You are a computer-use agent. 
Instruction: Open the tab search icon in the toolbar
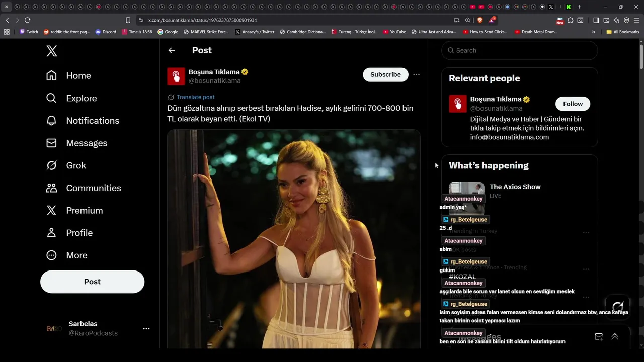580,20
